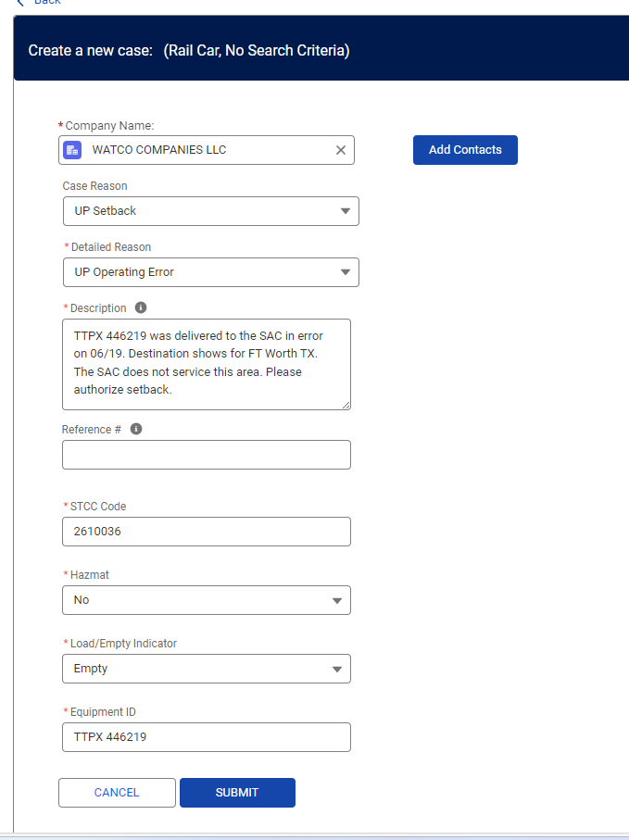The width and height of the screenshot is (629, 840).
Task: Click the 'Create a new case:' header text
Action: pos(91,50)
